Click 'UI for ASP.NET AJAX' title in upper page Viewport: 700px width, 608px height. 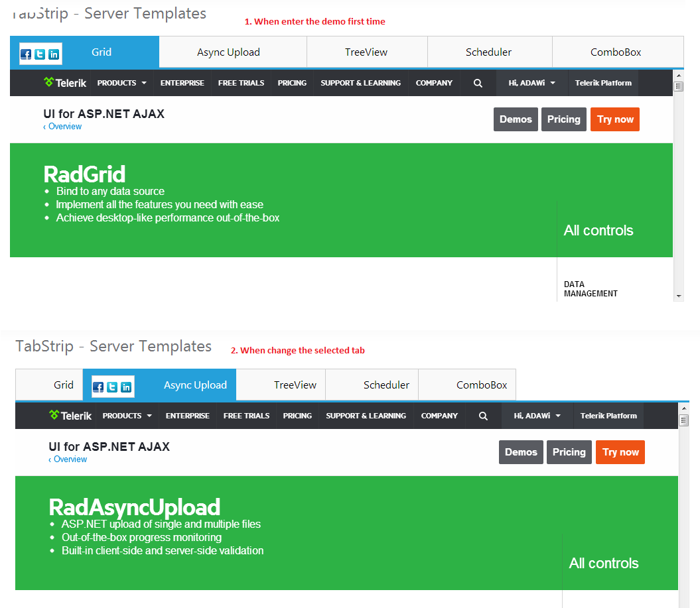pyautogui.click(x=104, y=114)
